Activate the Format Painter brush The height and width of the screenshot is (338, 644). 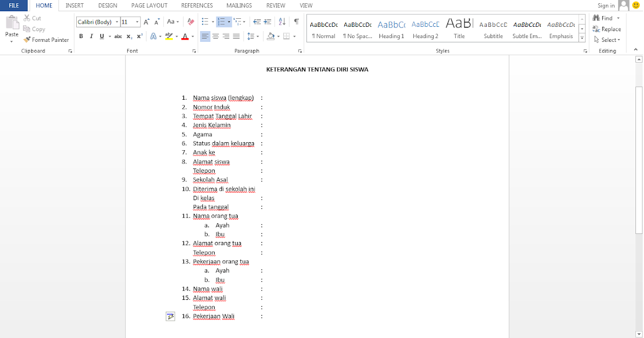tap(46, 40)
